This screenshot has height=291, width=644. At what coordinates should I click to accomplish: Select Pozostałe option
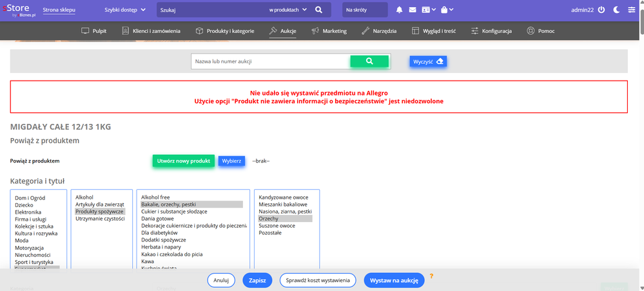click(x=270, y=233)
